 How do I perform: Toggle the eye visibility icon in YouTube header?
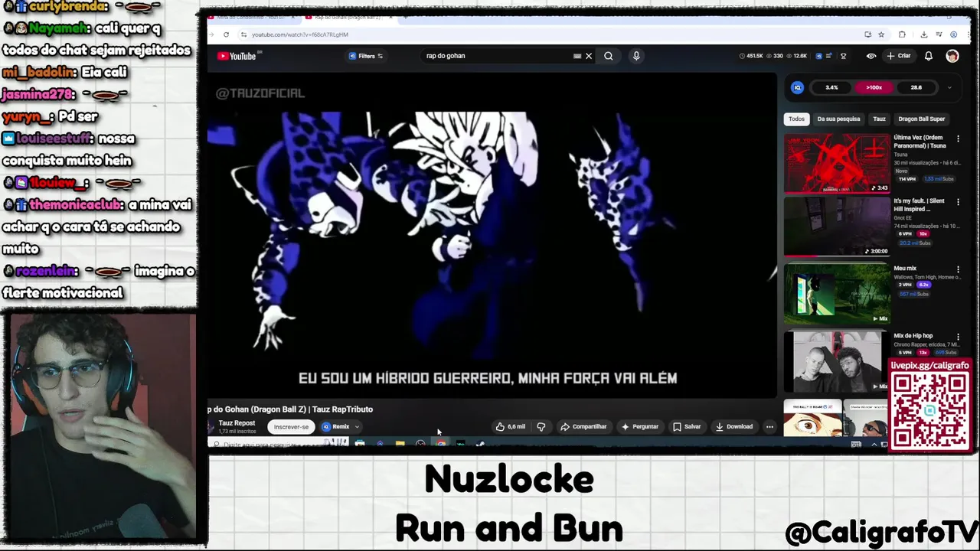click(871, 56)
